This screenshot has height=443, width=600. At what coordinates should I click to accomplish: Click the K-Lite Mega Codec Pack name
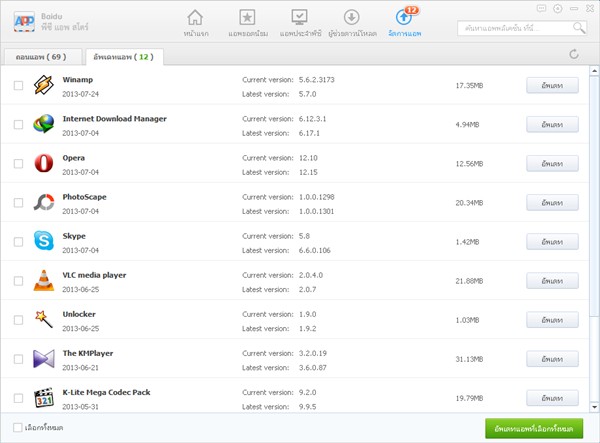(106, 392)
